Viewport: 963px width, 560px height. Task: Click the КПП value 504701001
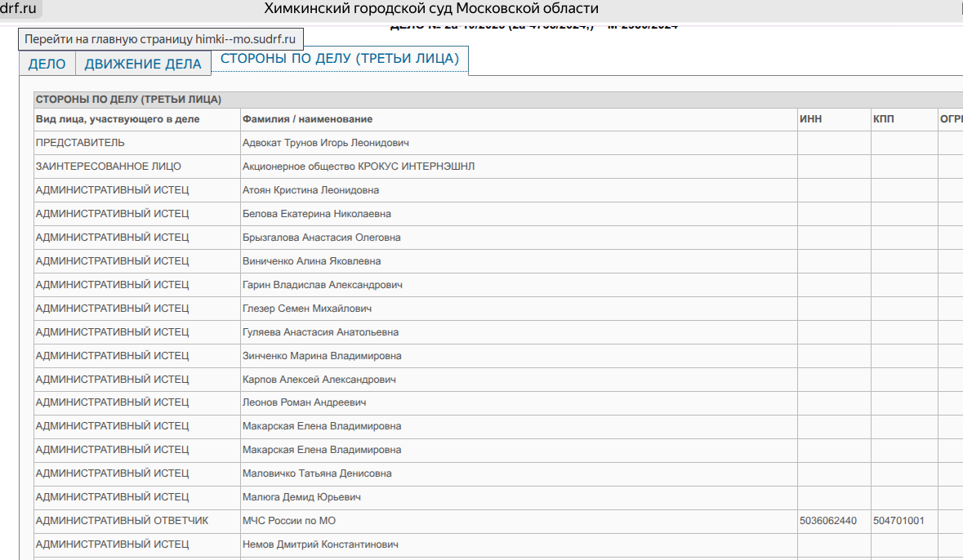[x=898, y=521]
